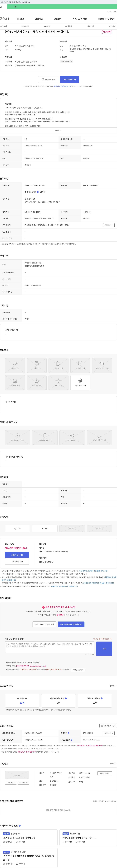The image size is (117, 868).
Task: Click the 채용시까지 badge
Action: pyautogui.click(x=107, y=32)
